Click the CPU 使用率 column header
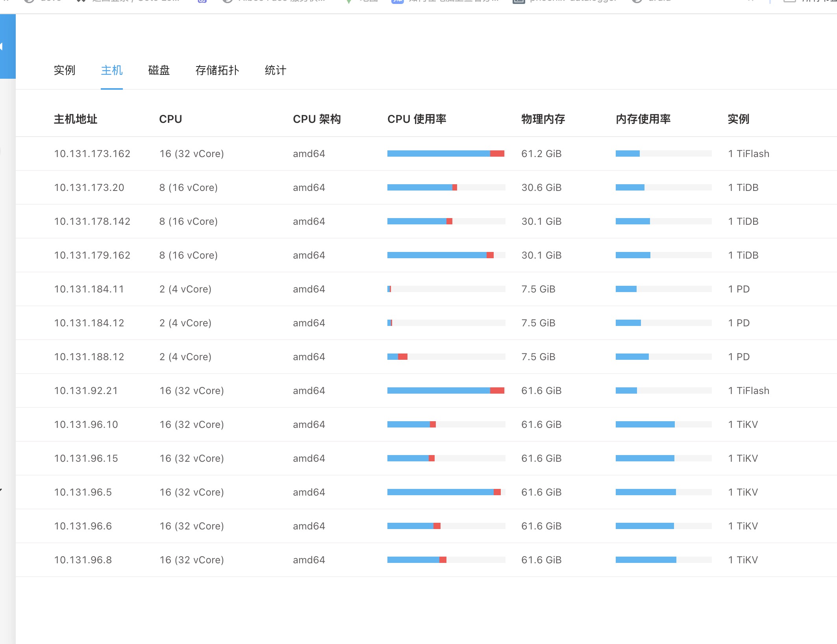Viewport: 837px width, 644px height. [417, 119]
